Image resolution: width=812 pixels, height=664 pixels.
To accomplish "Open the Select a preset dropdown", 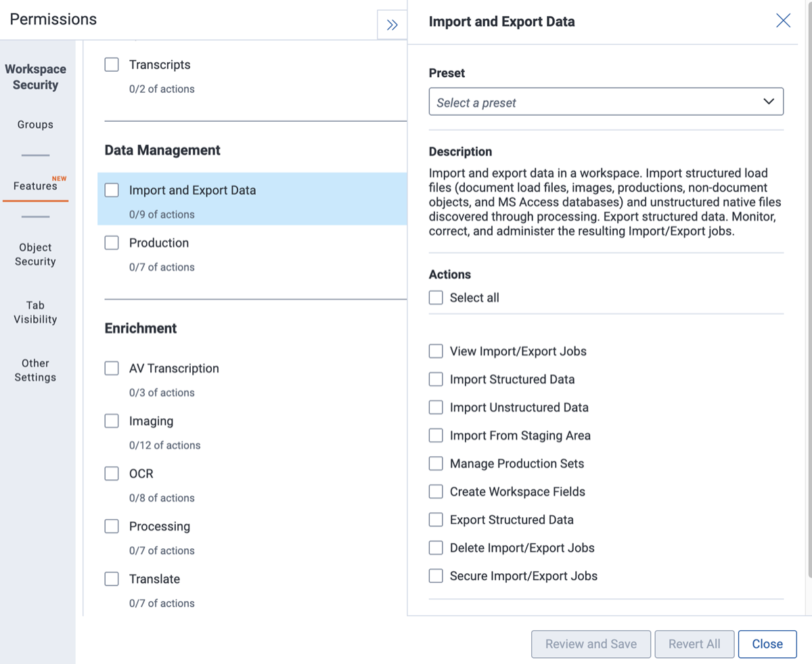I will [x=606, y=102].
